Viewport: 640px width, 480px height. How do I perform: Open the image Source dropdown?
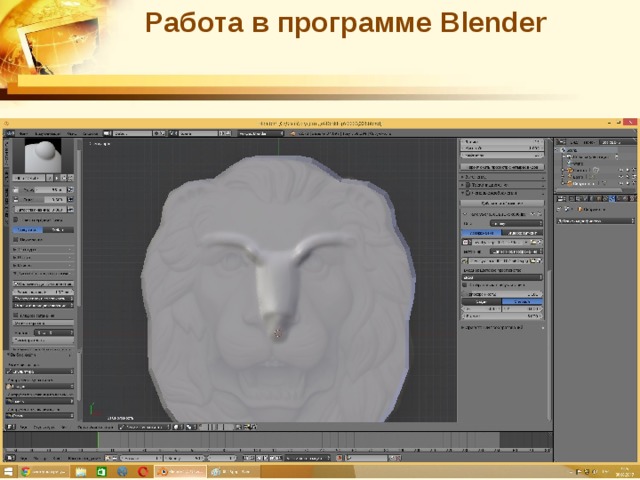[516, 251]
